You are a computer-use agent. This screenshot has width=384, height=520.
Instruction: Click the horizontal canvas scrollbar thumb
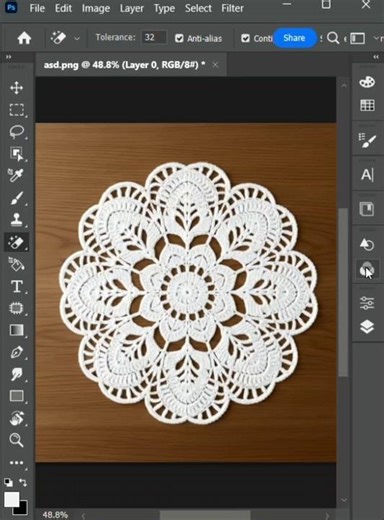(205, 515)
